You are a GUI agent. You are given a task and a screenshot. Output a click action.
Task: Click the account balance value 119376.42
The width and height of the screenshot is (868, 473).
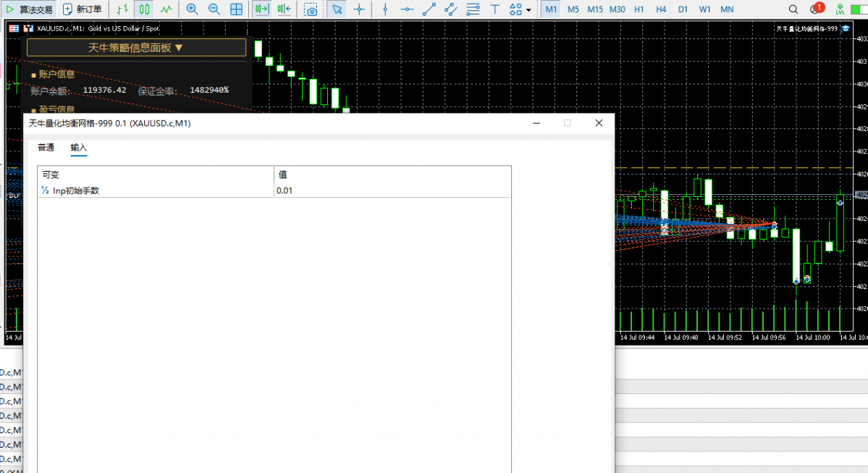(105, 90)
